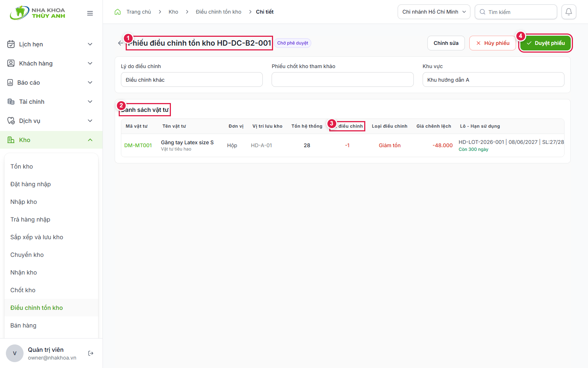Click the back arrow beside the title
The image size is (588, 368).
click(x=121, y=43)
